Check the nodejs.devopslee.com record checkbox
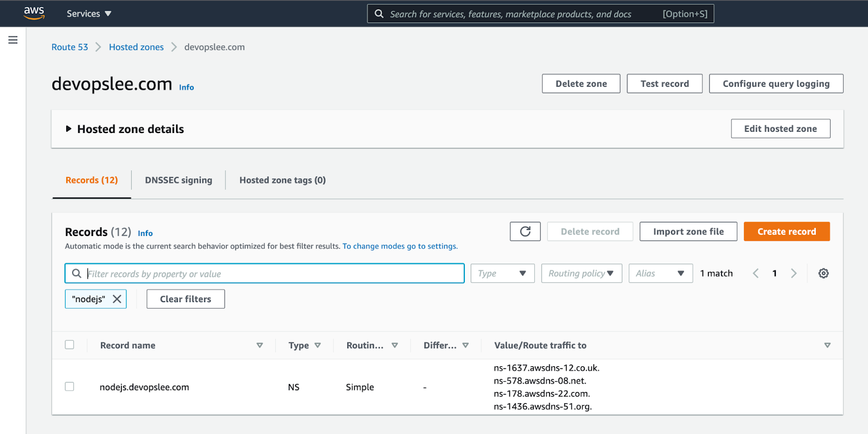This screenshot has width=868, height=434. (69, 387)
